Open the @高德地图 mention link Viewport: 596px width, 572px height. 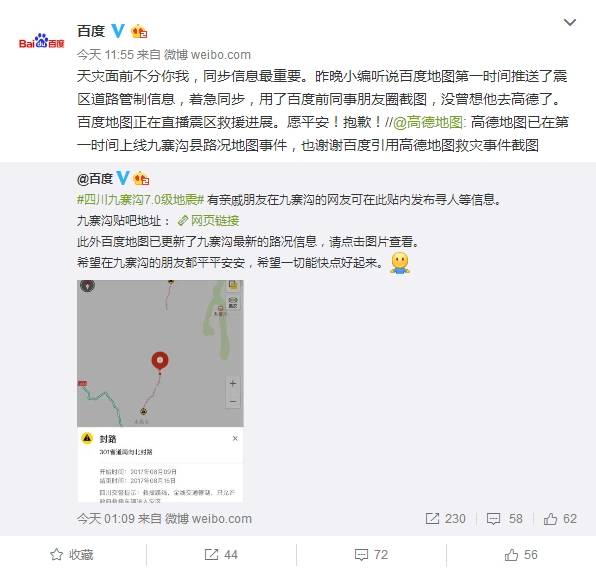428,122
